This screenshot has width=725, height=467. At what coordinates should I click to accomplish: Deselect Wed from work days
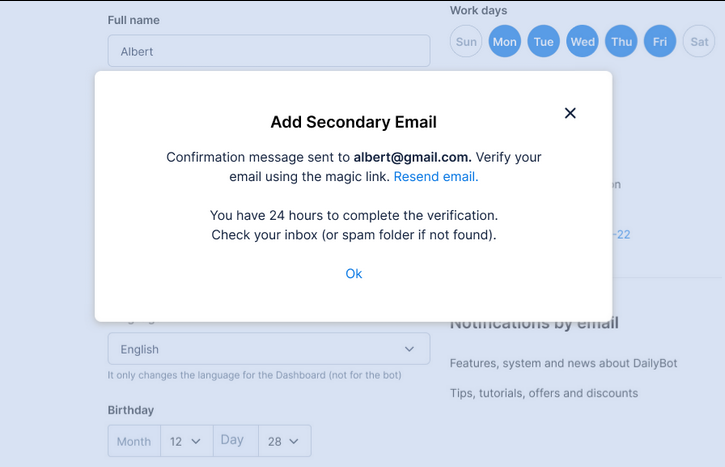click(x=583, y=42)
